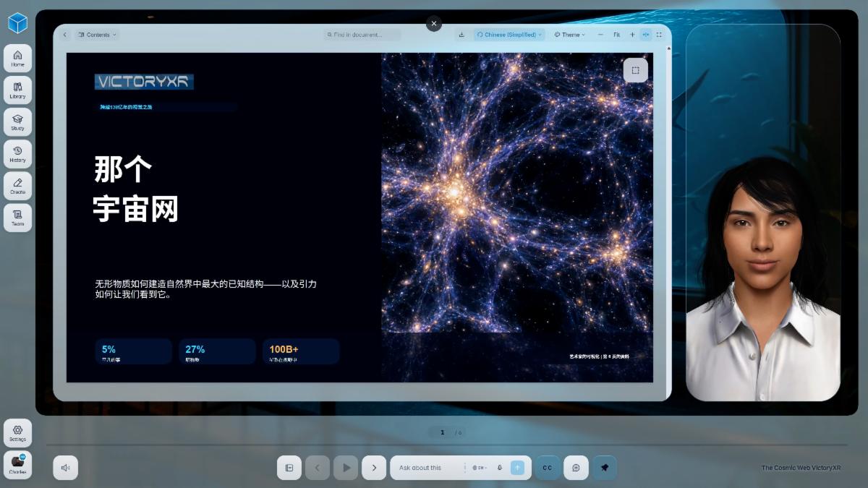Open the History section
868x488 pixels.
pyautogui.click(x=17, y=153)
